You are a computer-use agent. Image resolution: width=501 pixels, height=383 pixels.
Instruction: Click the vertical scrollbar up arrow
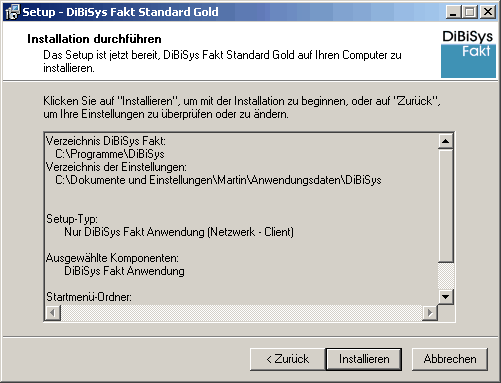tap(445, 141)
